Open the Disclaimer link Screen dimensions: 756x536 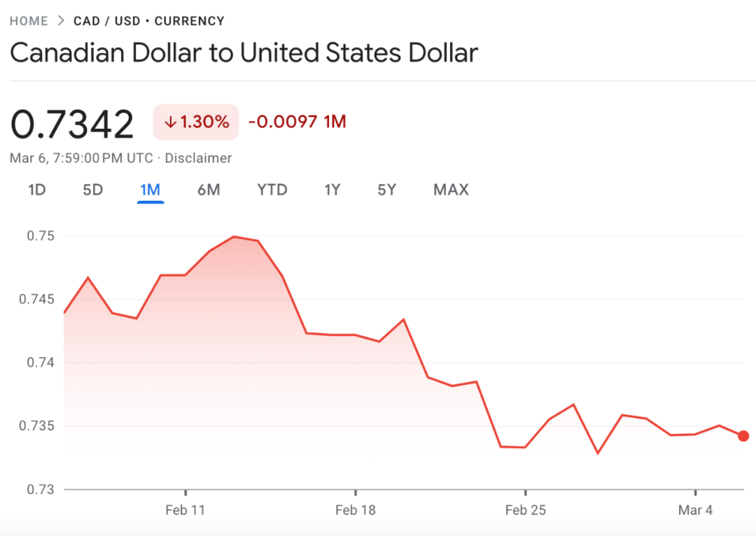198,158
